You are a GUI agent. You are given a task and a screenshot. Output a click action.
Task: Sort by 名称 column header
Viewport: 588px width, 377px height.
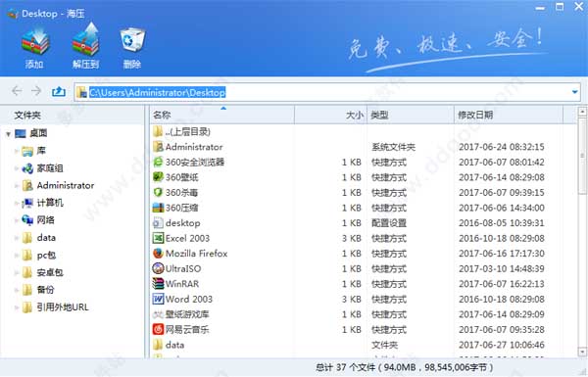pos(222,115)
